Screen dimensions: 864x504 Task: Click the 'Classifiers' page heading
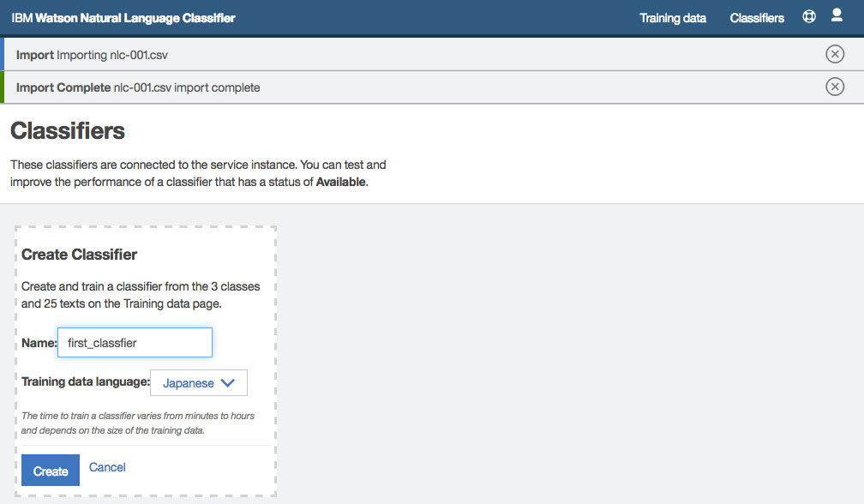click(68, 131)
